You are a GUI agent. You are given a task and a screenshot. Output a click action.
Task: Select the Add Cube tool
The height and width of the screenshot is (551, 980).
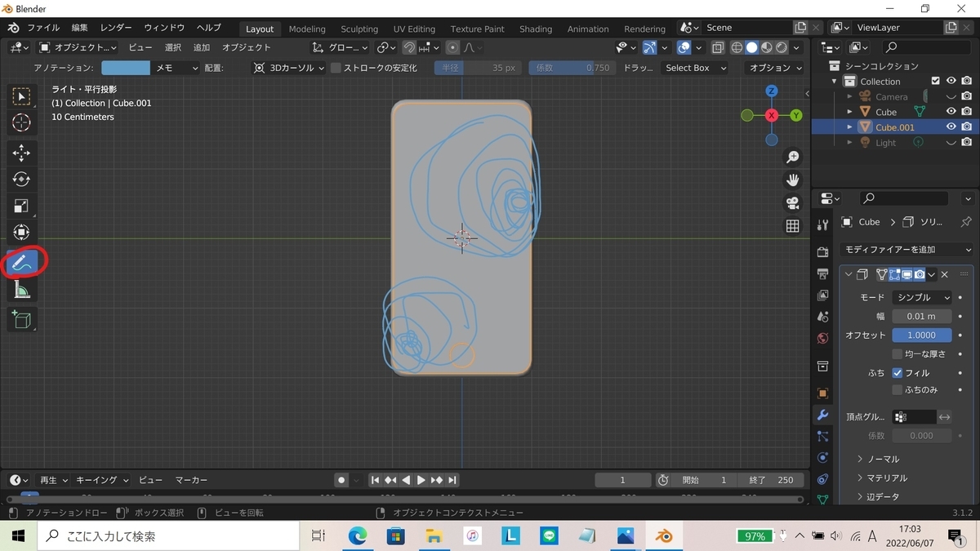tap(22, 320)
